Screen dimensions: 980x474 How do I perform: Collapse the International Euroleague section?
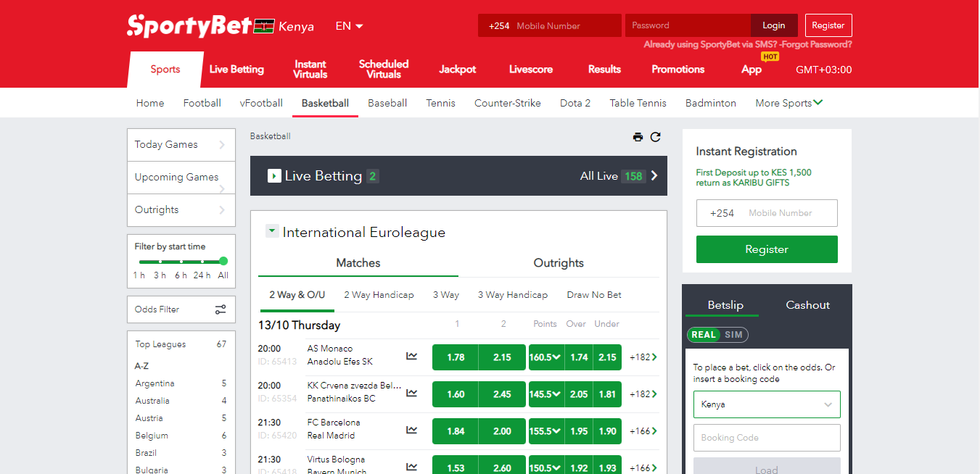pyautogui.click(x=272, y=231)
